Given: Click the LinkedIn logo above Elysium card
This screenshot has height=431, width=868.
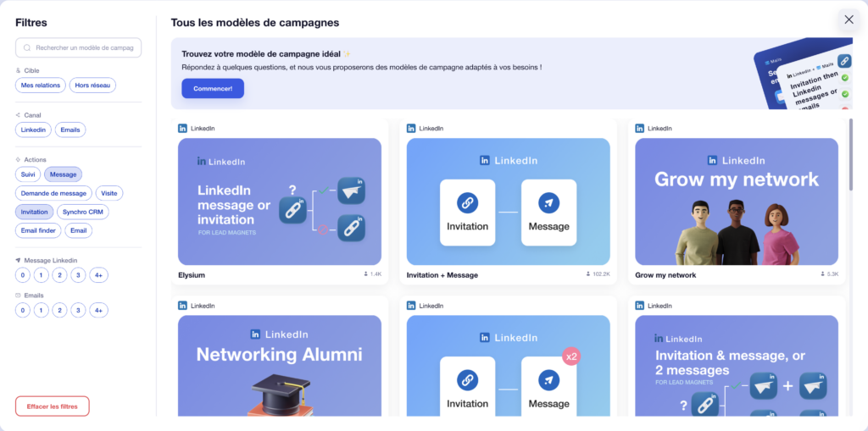Looking at the screenshot, I should click(x=183, y=129).
